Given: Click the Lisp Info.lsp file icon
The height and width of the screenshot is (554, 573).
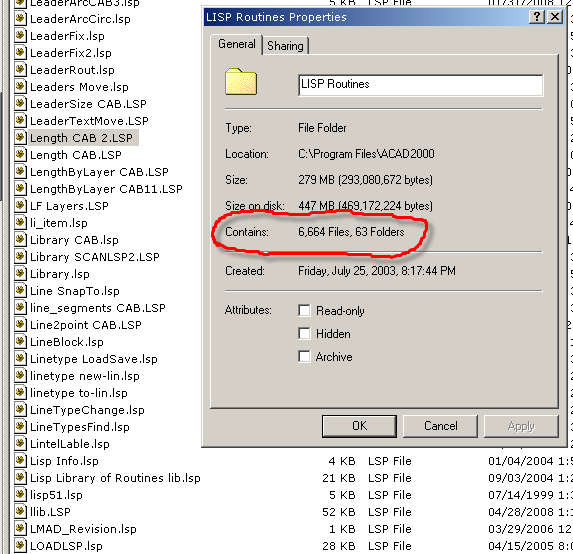Looking at the screenshot, I should click(x=20, y=461).
